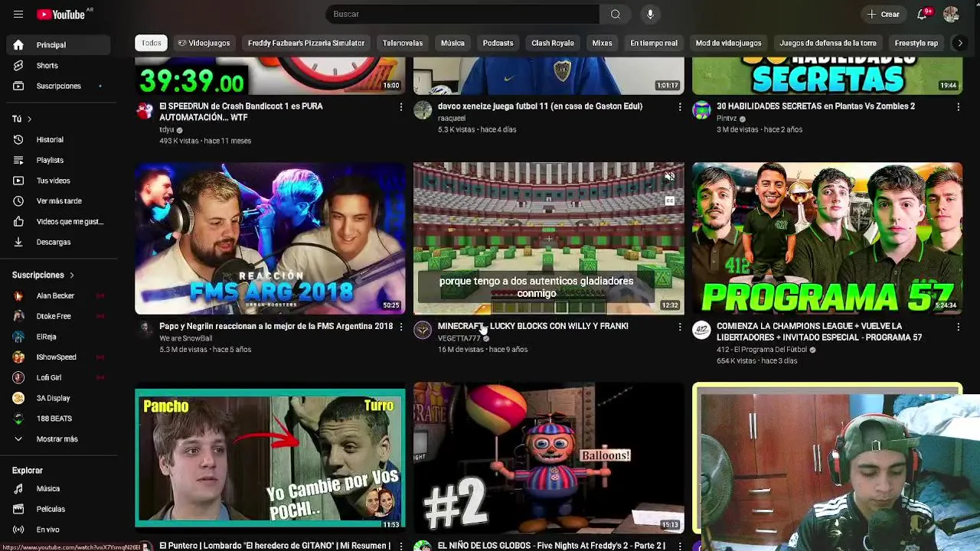Open Historial in the sidebar
This screenshot has width=980, height=551.
(x=58, y=139)
